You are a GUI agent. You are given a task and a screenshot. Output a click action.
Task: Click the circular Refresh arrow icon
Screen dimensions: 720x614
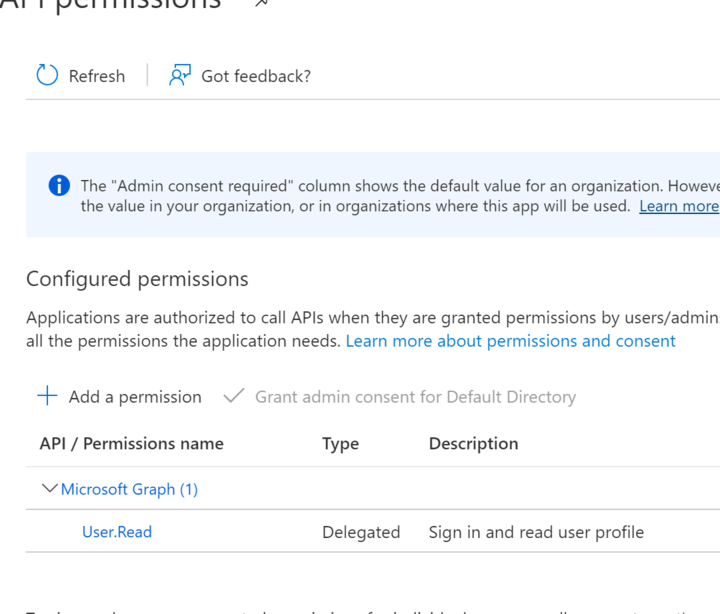(47, 75)
